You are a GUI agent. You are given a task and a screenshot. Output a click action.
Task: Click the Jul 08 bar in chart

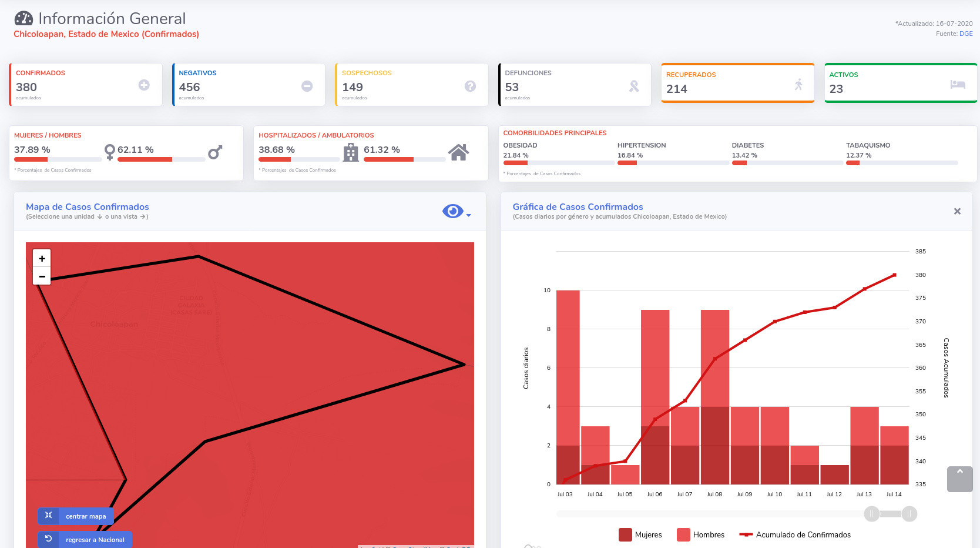coord(715,397)
